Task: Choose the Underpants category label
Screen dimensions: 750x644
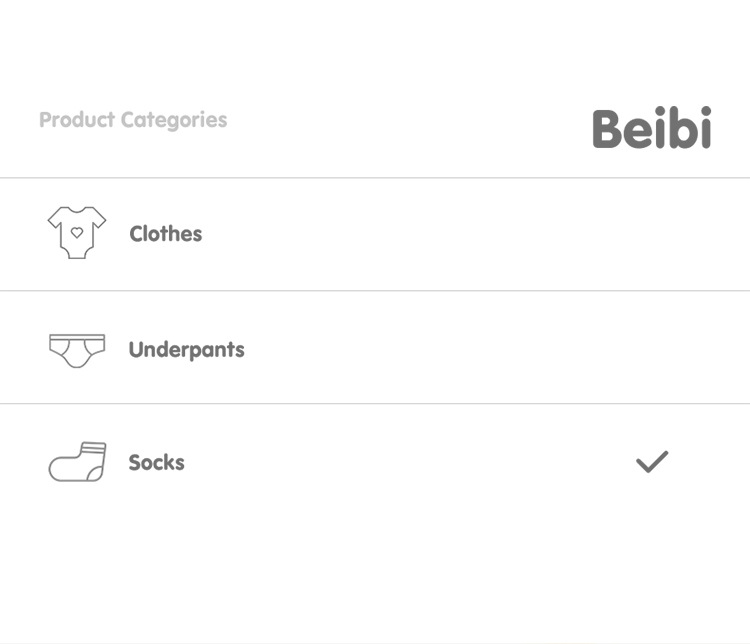Action: coord(186,350)
